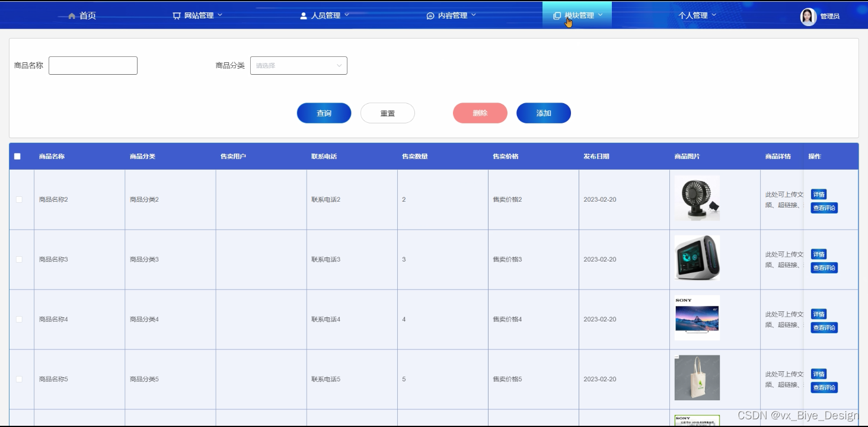The height and width of the screenshot is (427, 868).
Task: Click the 重置 reset button
Action: coord(388,113)
